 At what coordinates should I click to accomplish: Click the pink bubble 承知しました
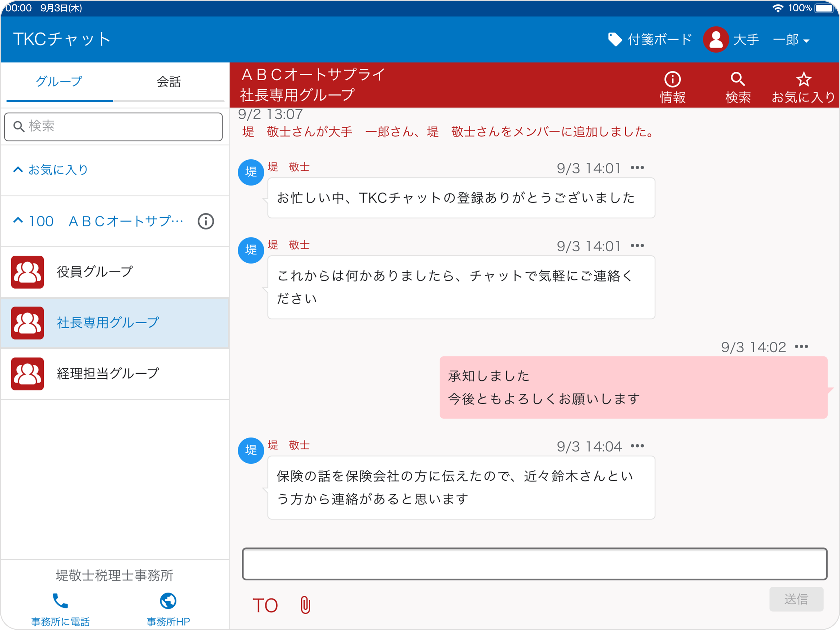633,388
